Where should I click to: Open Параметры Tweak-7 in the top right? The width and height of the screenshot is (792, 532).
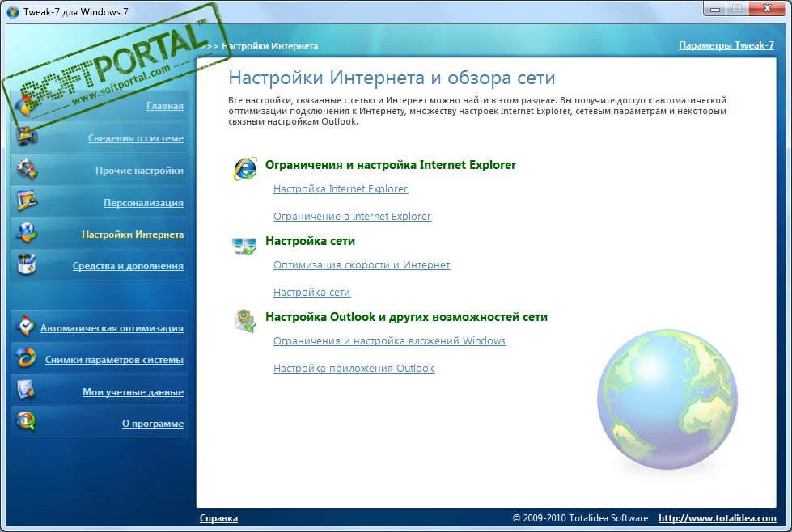point(726,45)
